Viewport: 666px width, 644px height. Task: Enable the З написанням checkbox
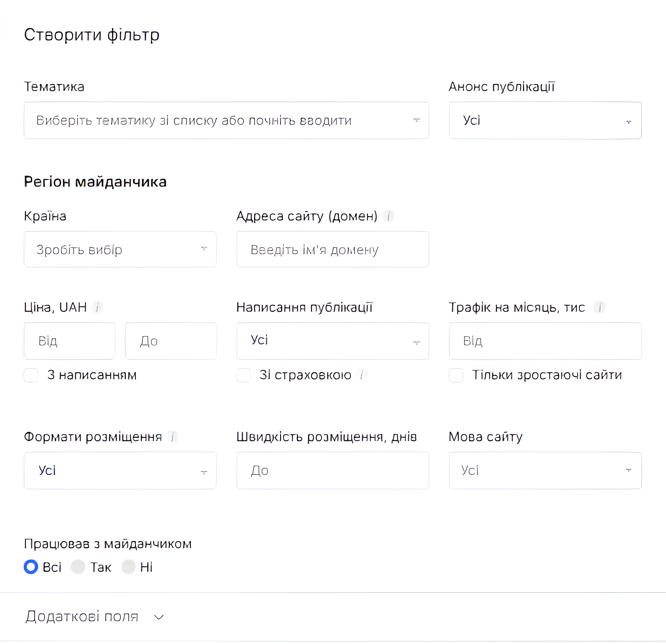31,375
